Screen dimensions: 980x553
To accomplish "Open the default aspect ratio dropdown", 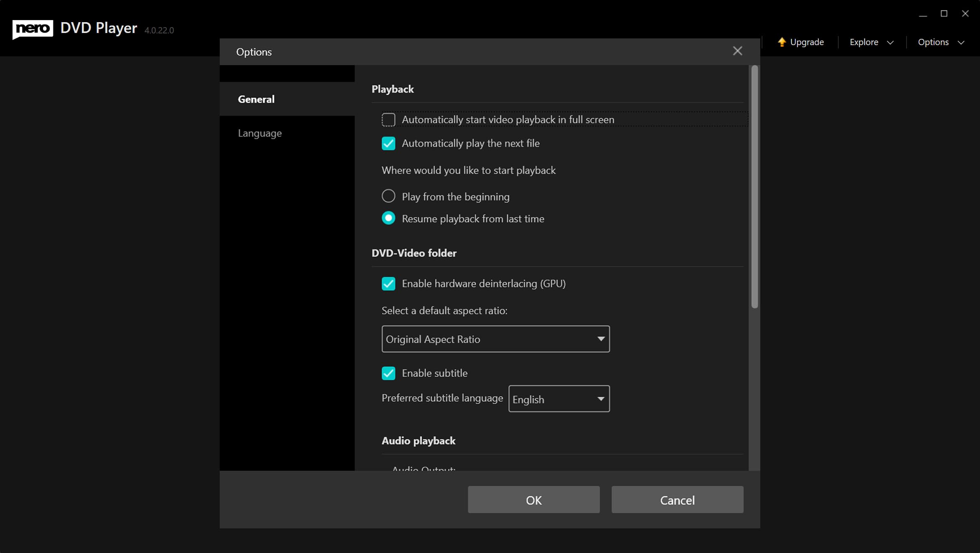I will coord(495,339).
